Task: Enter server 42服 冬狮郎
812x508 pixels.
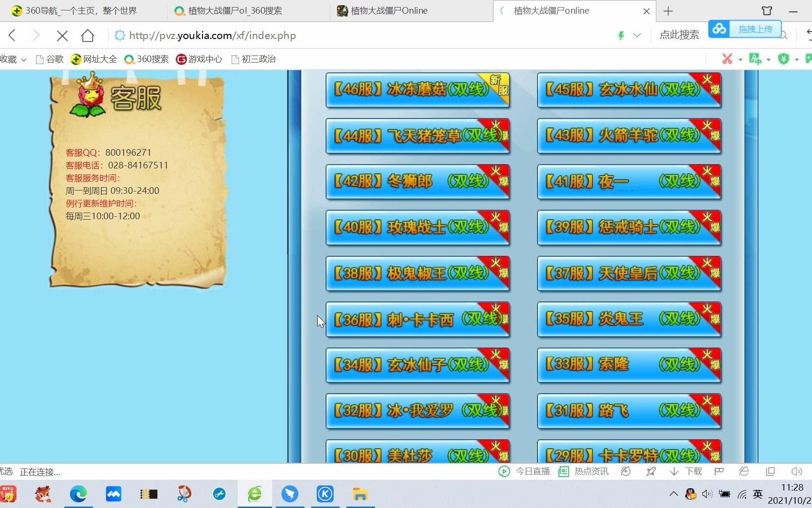Action: pyautogui.click(x=418, y=182)
